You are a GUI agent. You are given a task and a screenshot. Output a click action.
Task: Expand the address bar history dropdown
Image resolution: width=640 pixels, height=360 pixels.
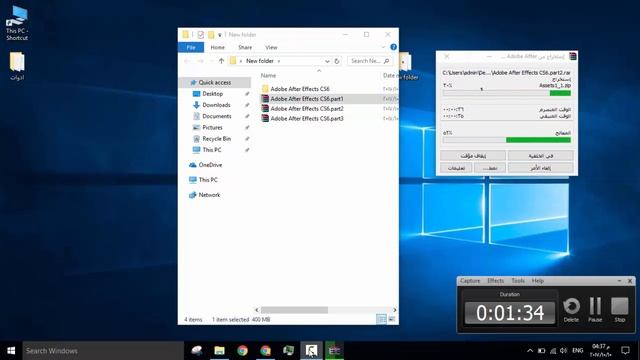point(327,61)
